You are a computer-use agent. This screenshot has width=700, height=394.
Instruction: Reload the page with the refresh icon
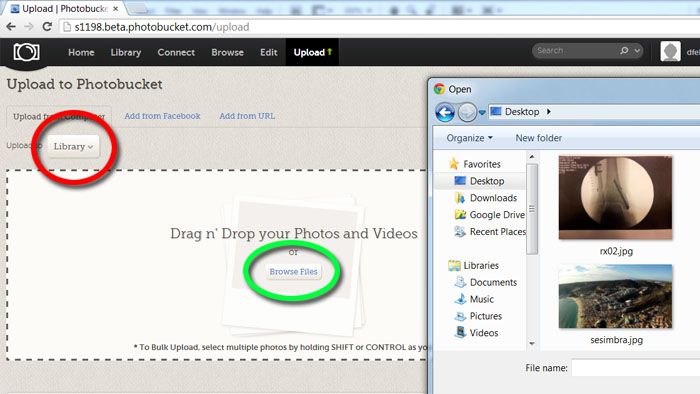[x=47, y=27]
